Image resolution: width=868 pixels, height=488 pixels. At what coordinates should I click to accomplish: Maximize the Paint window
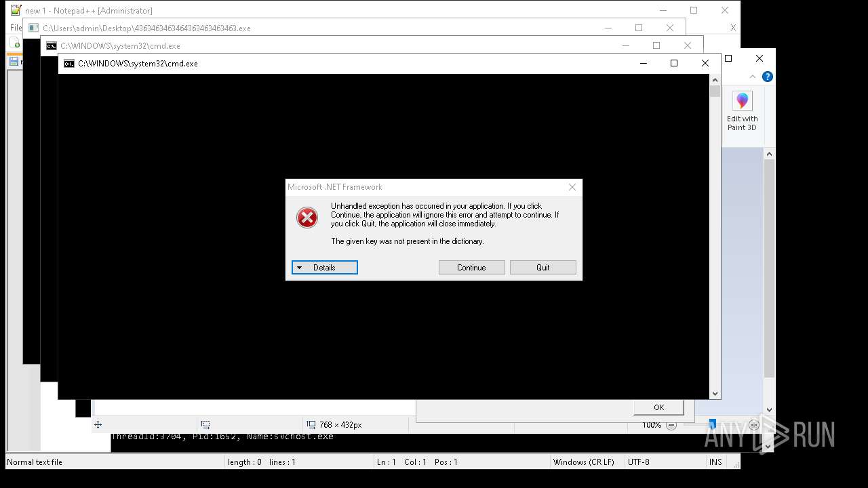pyautogui.click(x=728, y=58)
